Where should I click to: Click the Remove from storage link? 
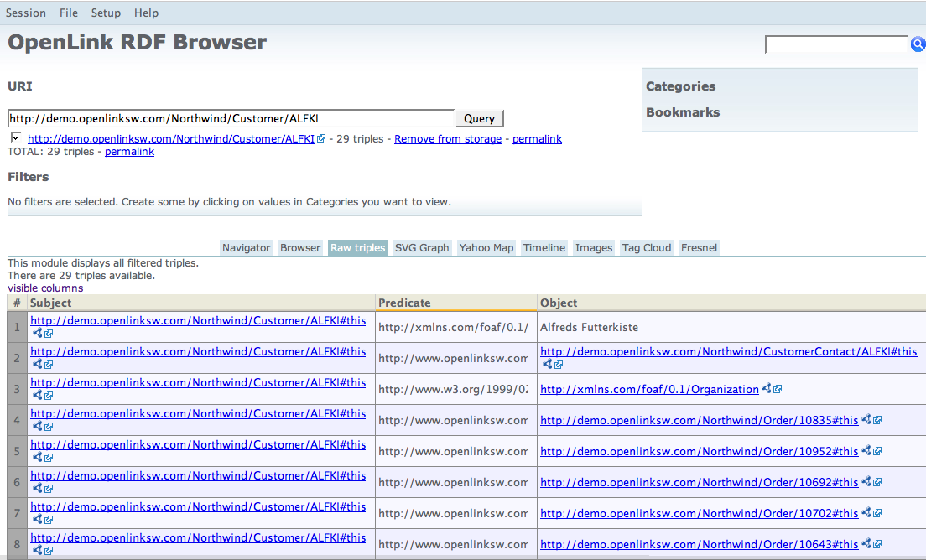[x=448, y=139]
